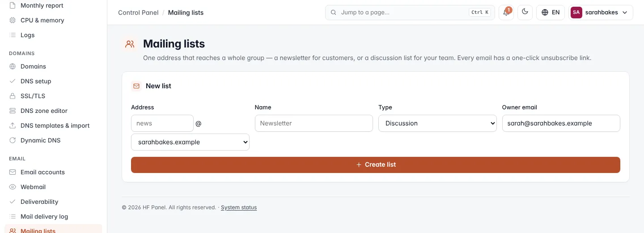This screenshot has height=233, width=644.
Task: Click the EMAIL section heading
Action: 17,159
